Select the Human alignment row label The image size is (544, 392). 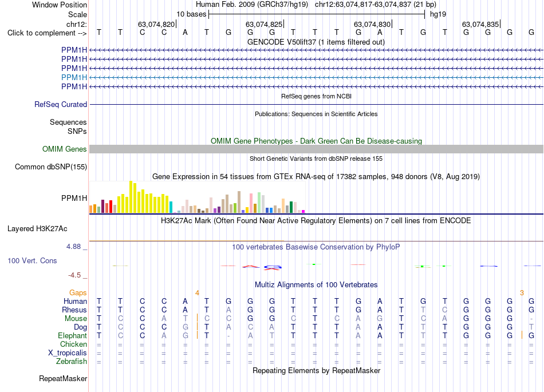75,301
